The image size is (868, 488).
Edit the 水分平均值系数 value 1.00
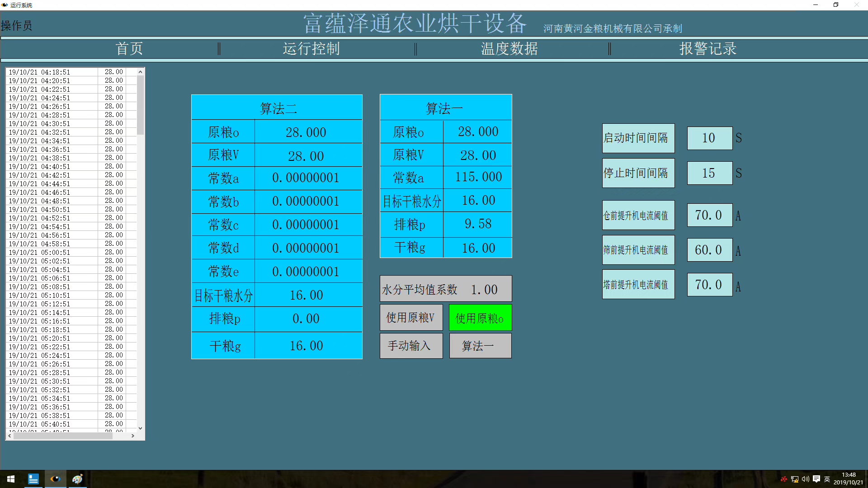484,289
